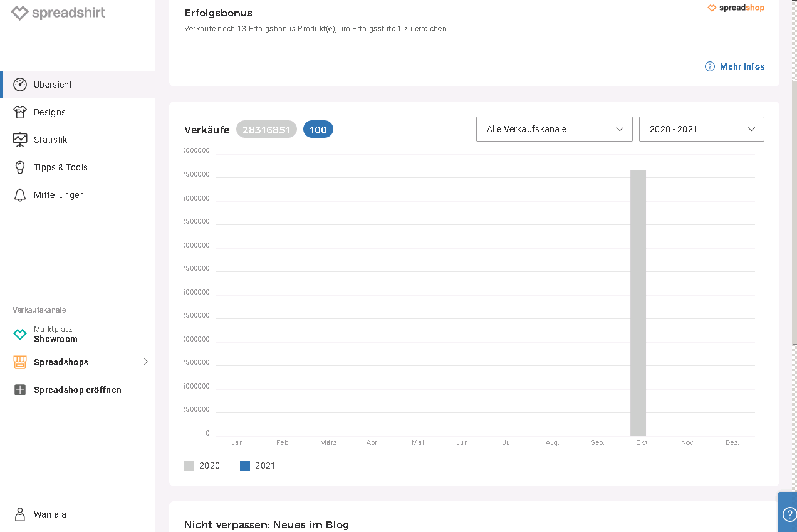This screenshot has width=797, height=532.
Task: Open notifications with the bell icon
Action: [20, 195]
